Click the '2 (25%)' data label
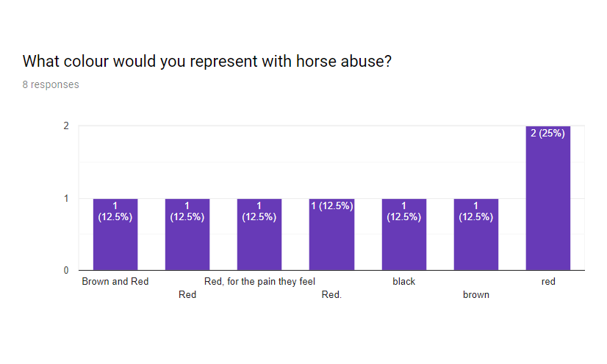 [547, 134]
